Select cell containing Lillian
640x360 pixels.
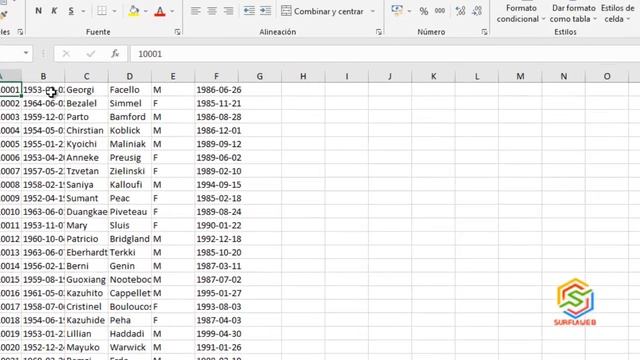(87, 333)
